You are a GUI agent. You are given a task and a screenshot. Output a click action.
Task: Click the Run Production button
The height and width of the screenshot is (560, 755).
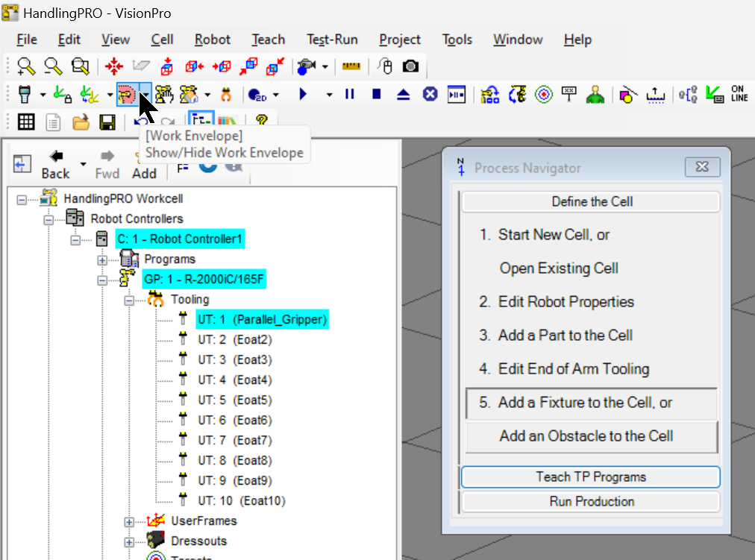(x=591, y=501)
